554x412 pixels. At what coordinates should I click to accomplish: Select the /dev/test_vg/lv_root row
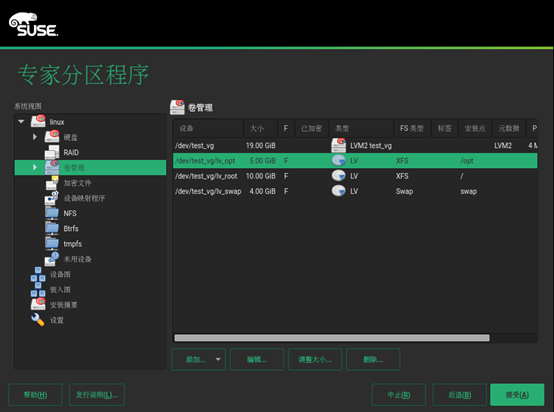[x=355, y=176]
